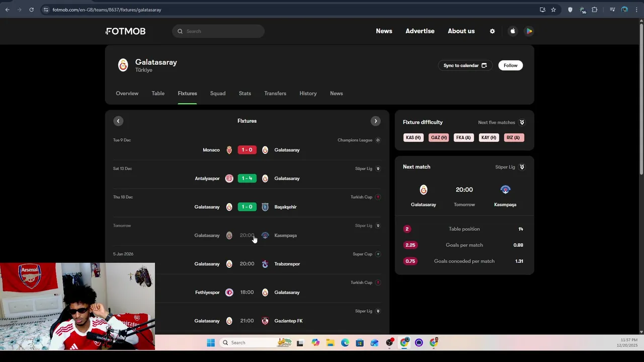
Task: Open the Windows Start menu
Action: coord(211,343)
